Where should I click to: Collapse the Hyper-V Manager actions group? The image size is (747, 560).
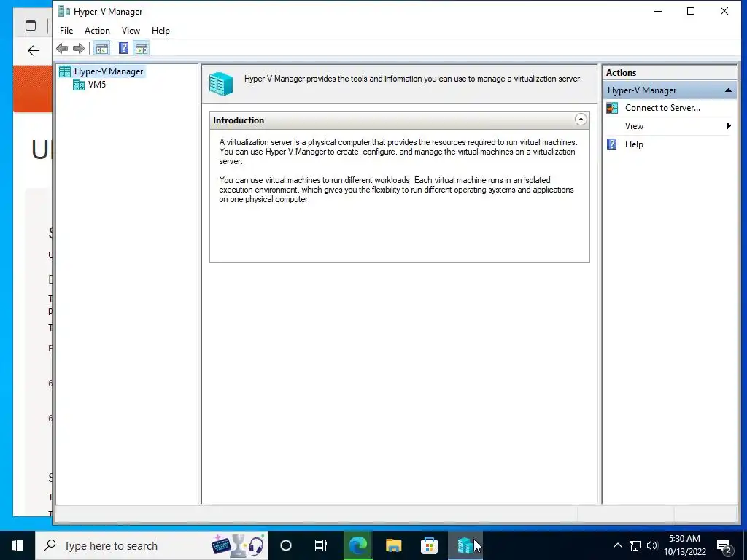pyautogui.click(x=728, y=90)
